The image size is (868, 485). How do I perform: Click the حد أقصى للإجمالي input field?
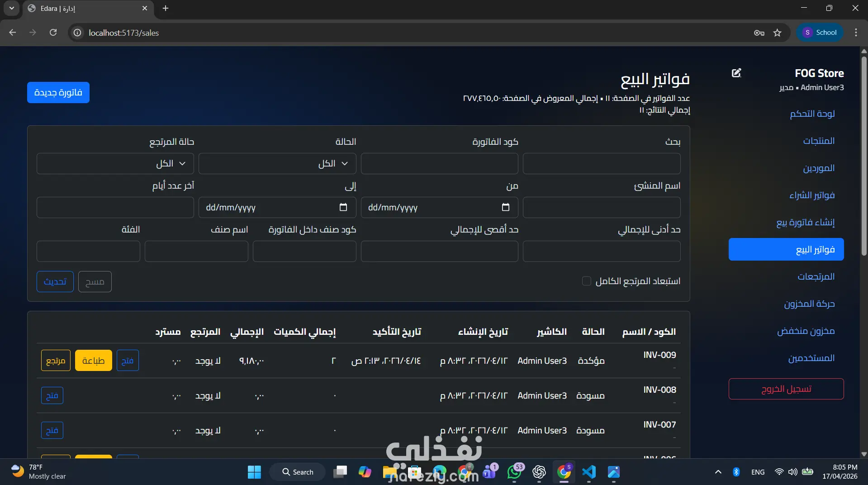(x=440, y=251)
